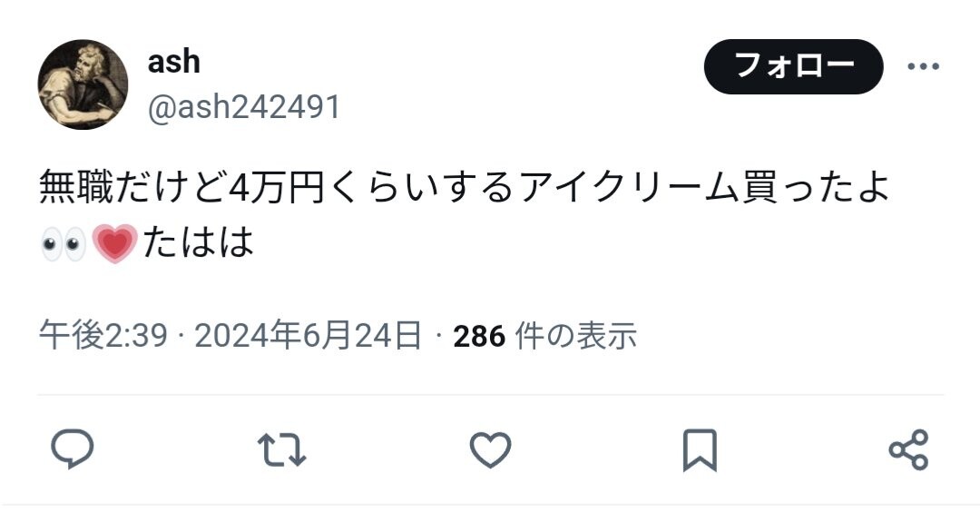
Task: Click the pink heart emoji in tweet text
Action: click(114, 242)
